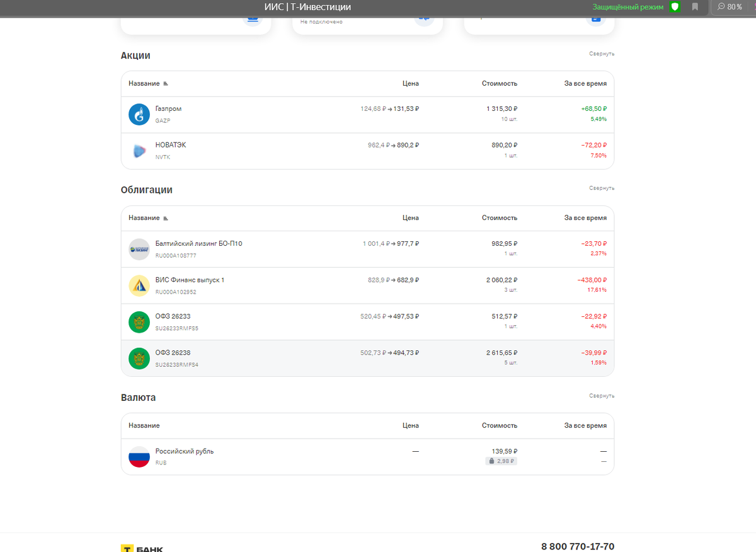Open the Российский рубль currency name
Viewport: 756px width, 552px height.
pyautogui.click(x=185, y=451)
